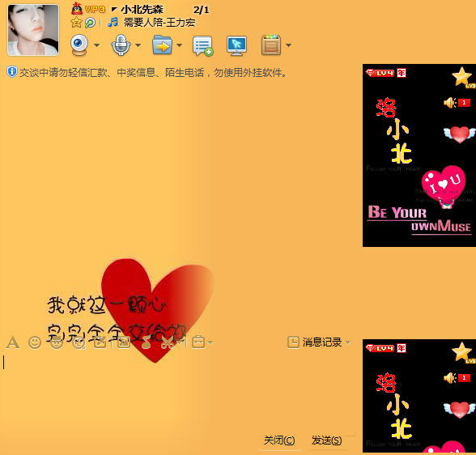This screenshot has width=476, height=455.
Task: Click gold star icon in top QQ show
Action: tap(463, 77)
